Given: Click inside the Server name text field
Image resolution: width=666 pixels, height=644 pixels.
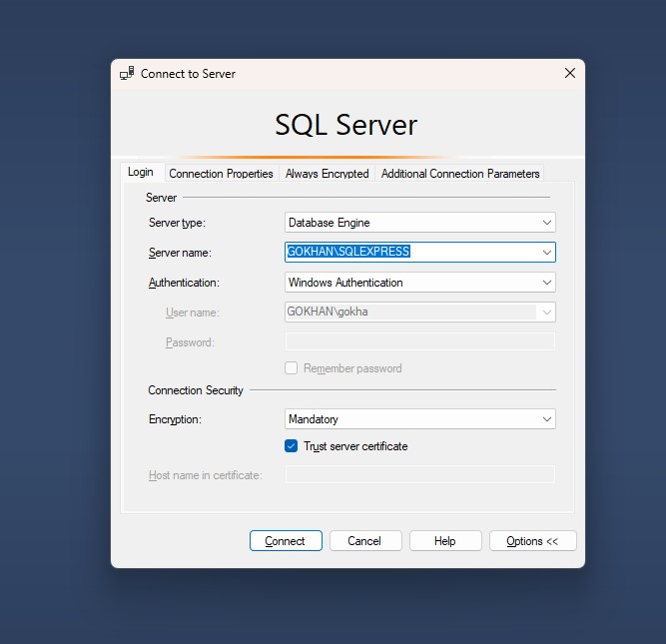Looking at the screenshot, I should 409,253.
